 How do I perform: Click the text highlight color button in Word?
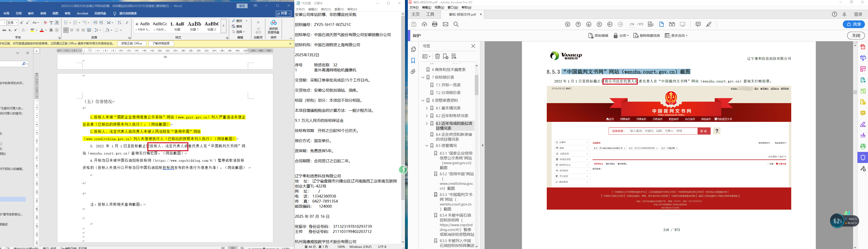33,30
